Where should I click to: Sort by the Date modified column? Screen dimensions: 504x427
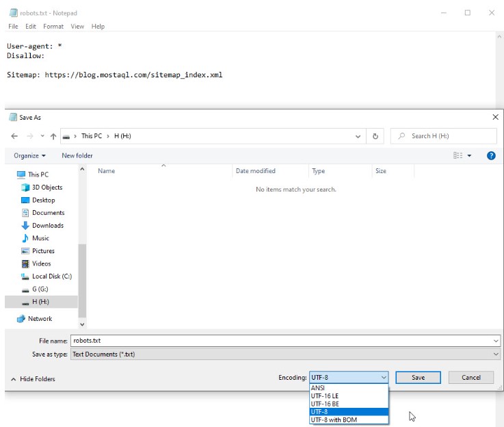tap(256, 171)
